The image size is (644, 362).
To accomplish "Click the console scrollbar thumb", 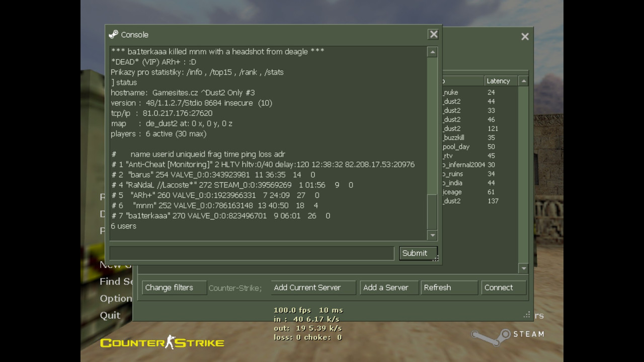I will click(x=432, y=212).
